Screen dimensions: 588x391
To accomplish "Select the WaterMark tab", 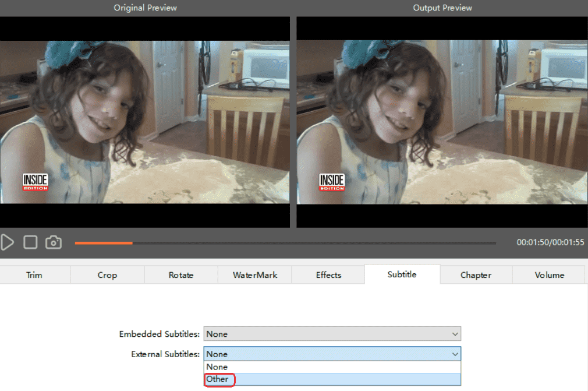I will click(x=255, y=275).
